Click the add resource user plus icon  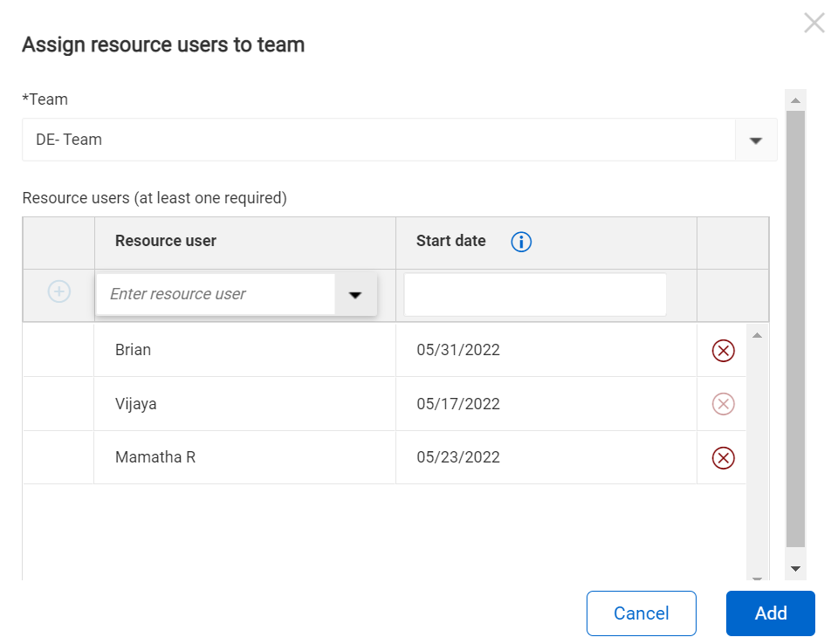tap(58, 291)
